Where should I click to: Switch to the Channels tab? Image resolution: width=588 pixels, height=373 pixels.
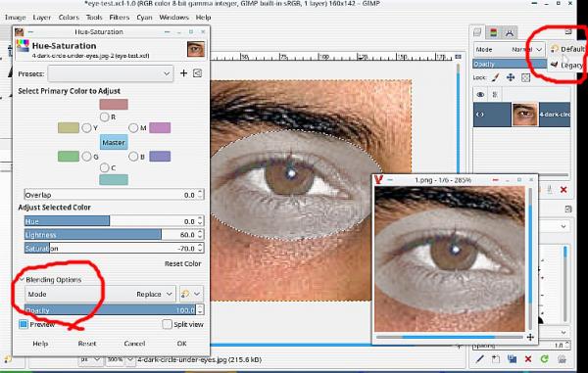(x=494, y=32)
